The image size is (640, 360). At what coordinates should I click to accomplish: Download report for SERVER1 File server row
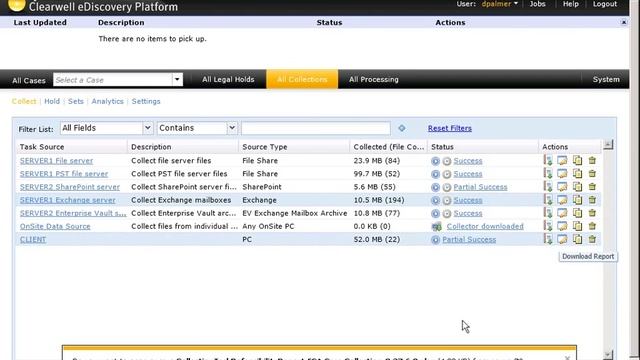click(548, 160)
